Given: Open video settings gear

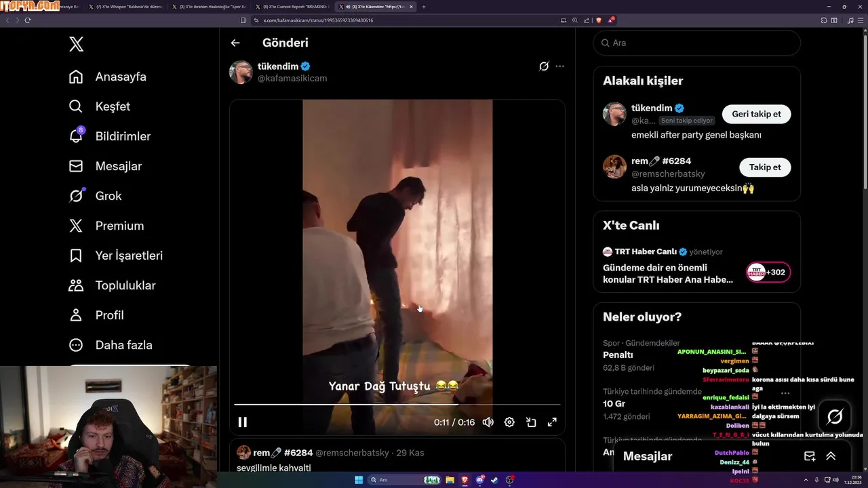Looking at the screenshot, I should pyautogui.click(x=509, y=422).
